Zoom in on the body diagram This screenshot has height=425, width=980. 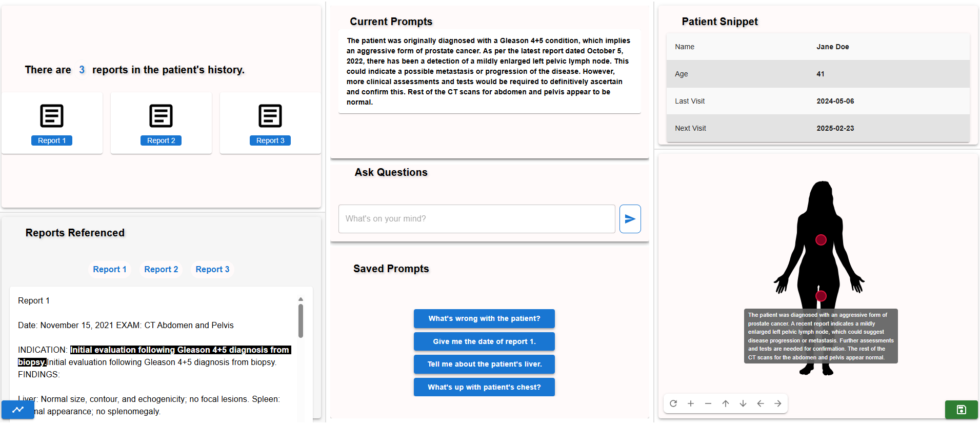pos(691,403)
